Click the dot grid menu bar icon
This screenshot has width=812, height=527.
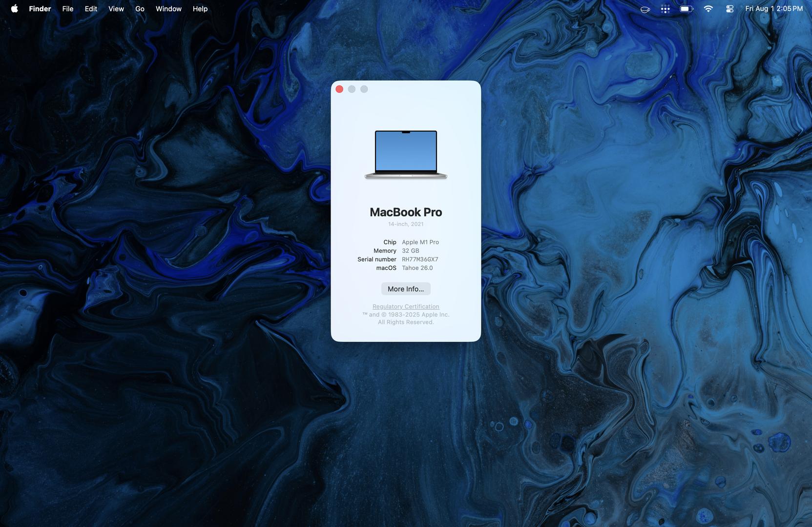pos(666,9)
